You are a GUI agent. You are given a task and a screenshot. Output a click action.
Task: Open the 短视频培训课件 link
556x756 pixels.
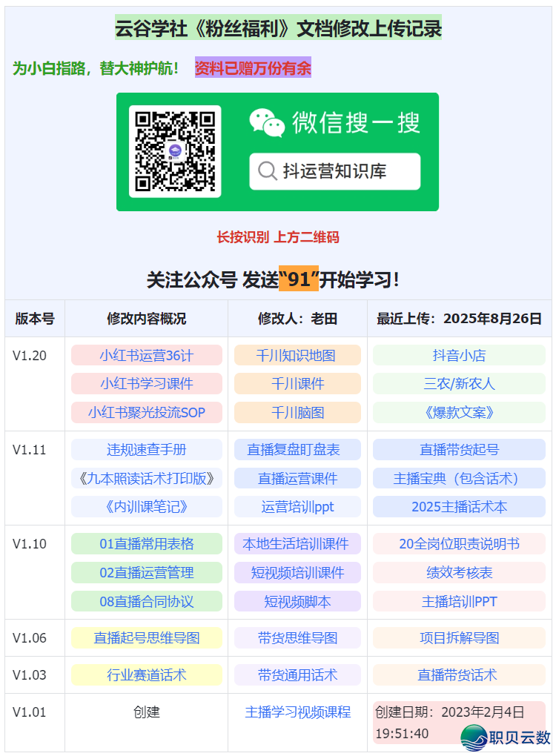[x=297, y=572]
